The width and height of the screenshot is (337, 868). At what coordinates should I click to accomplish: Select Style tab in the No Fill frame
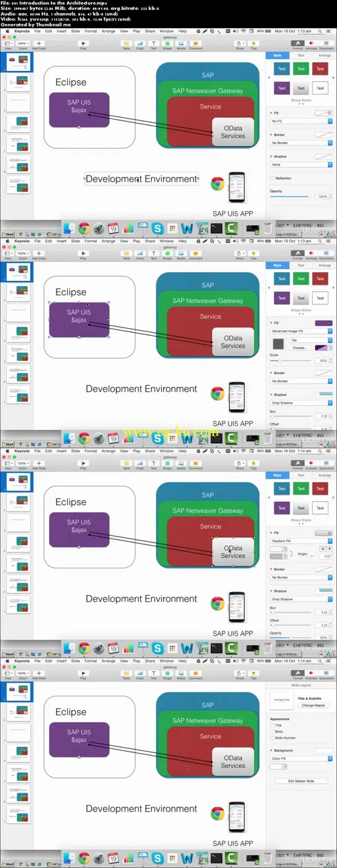click(x=277, y=55)
